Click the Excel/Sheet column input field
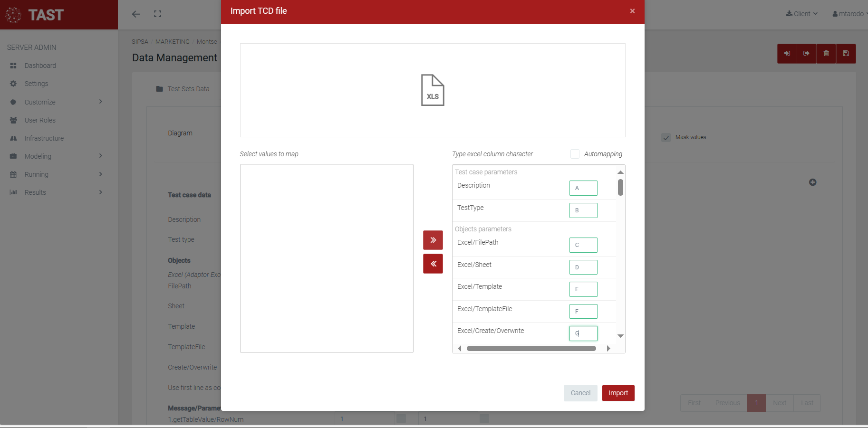Image resolution: width=868 pixels, height=428 pixels. tap(583, 267)
